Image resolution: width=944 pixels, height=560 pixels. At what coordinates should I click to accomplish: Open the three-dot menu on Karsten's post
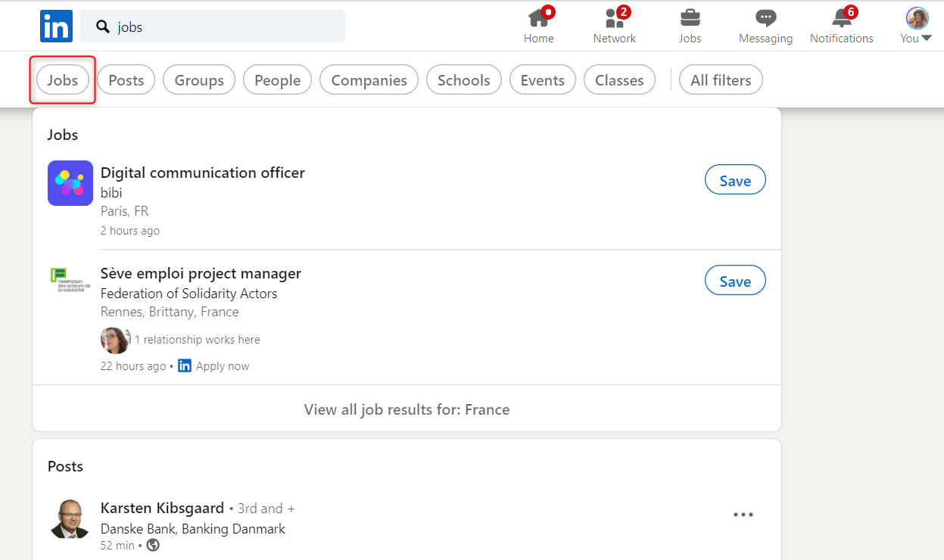point(743,515)
